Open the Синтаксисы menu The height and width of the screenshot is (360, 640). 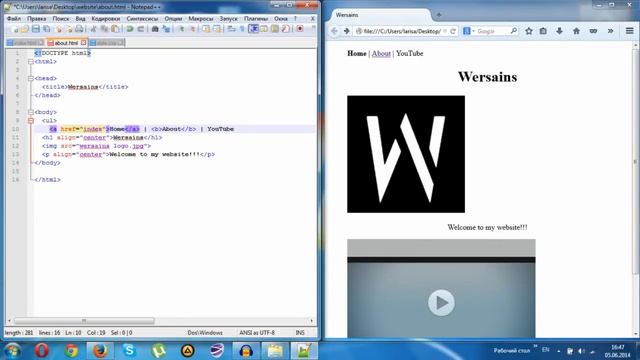point(142,19)
